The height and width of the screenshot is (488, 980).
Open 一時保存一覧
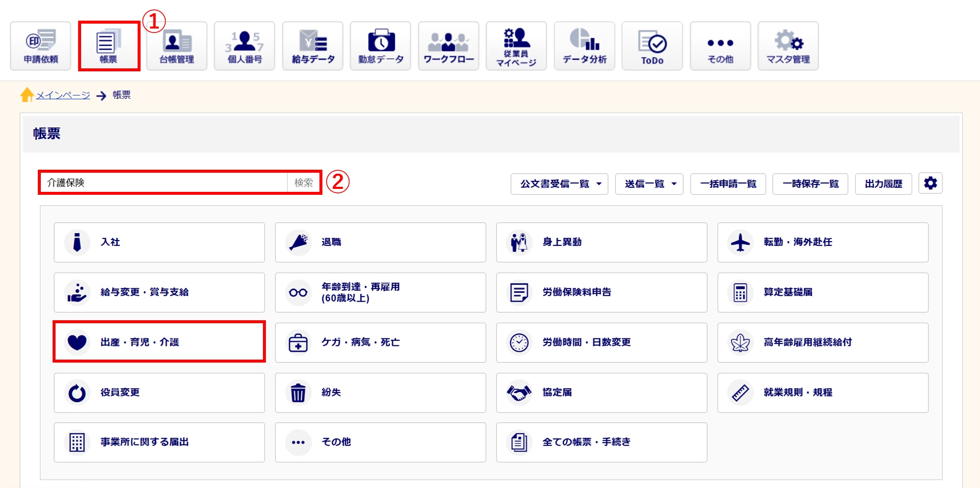coord(810,184)
